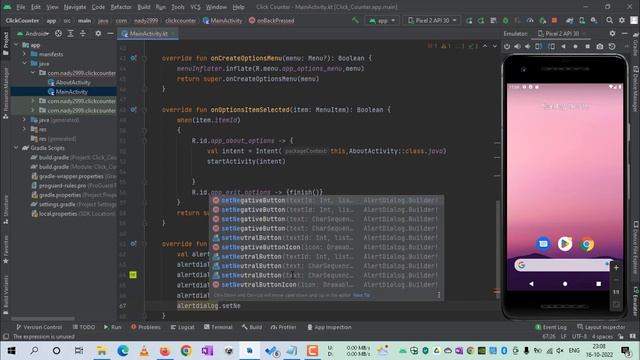This screenshot has width=640, height=360.
Task: Open the Profiler tool window
Action: (x=283, y=327)
